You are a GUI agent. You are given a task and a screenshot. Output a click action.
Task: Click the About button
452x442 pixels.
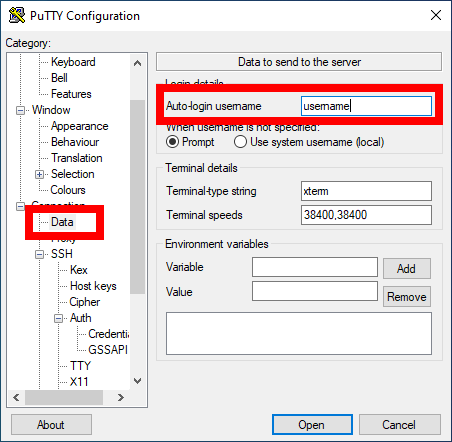point(51,425)
